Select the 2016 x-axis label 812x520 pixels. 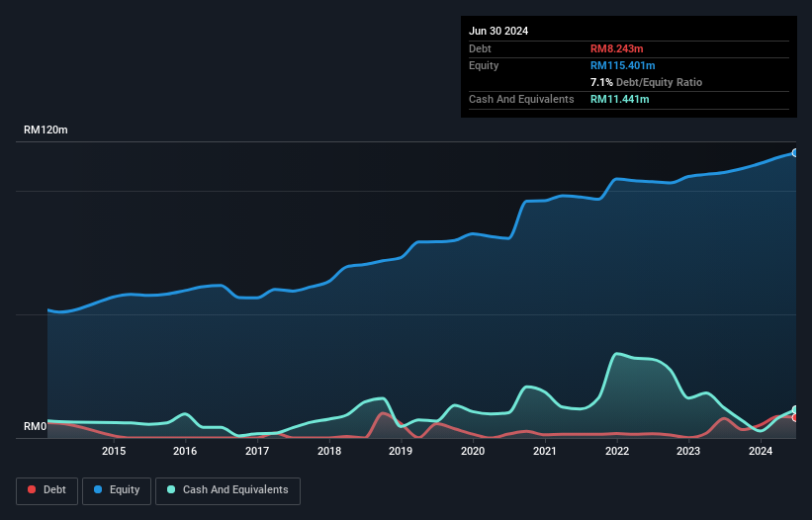pos(185,451)
